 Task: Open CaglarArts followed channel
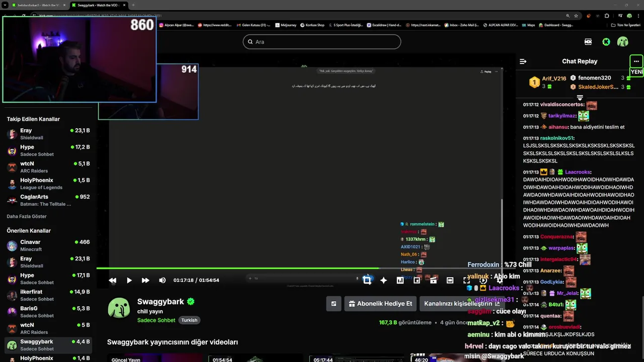click(x=48, y=200)
